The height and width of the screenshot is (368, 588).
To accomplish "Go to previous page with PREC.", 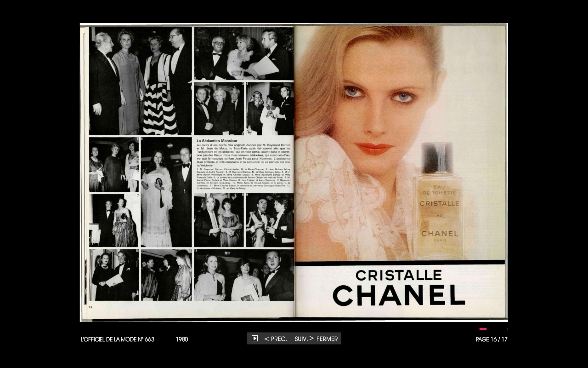I will click(276, 339).
